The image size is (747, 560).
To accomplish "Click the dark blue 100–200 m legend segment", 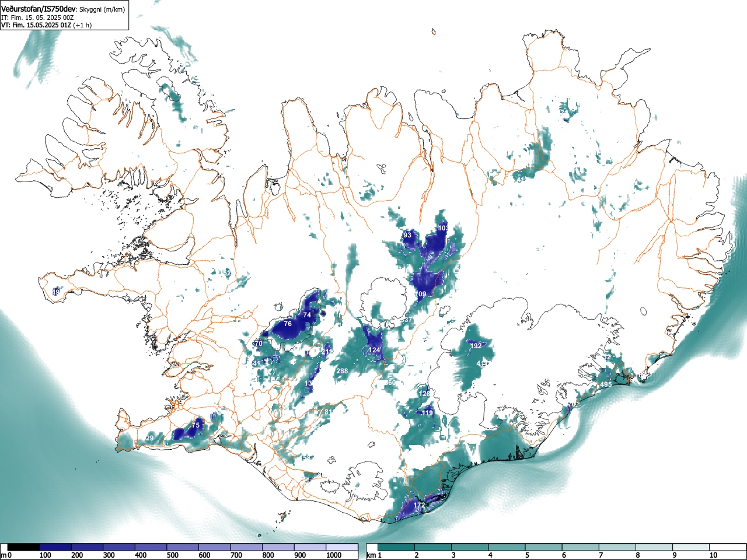I will pos(55,547).
